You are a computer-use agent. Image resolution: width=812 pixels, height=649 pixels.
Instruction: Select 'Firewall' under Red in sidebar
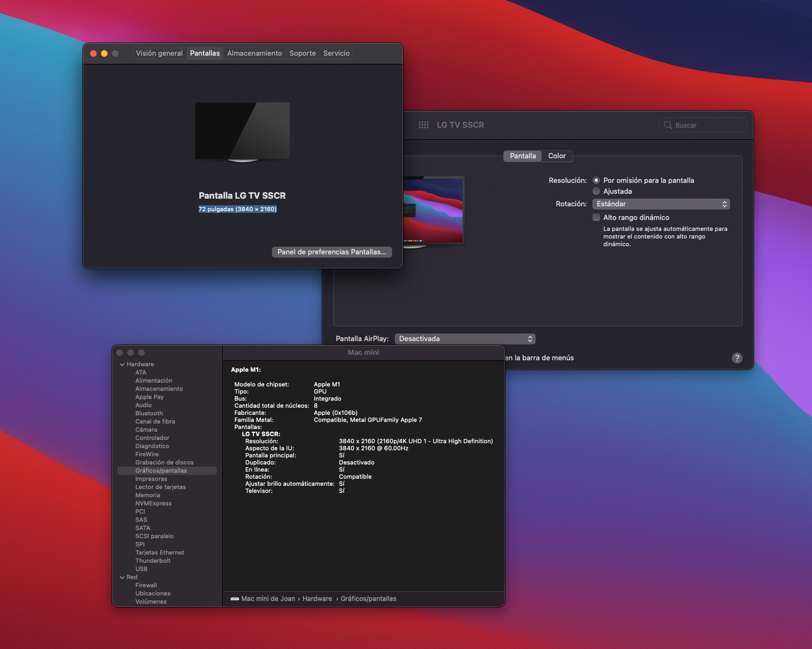pyautogui.click(x=146, y=585)
